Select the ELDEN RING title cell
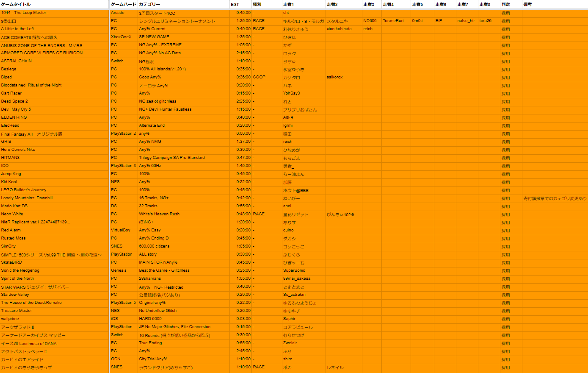The width and height of the screenshot is (588, 373). [55, 118]
